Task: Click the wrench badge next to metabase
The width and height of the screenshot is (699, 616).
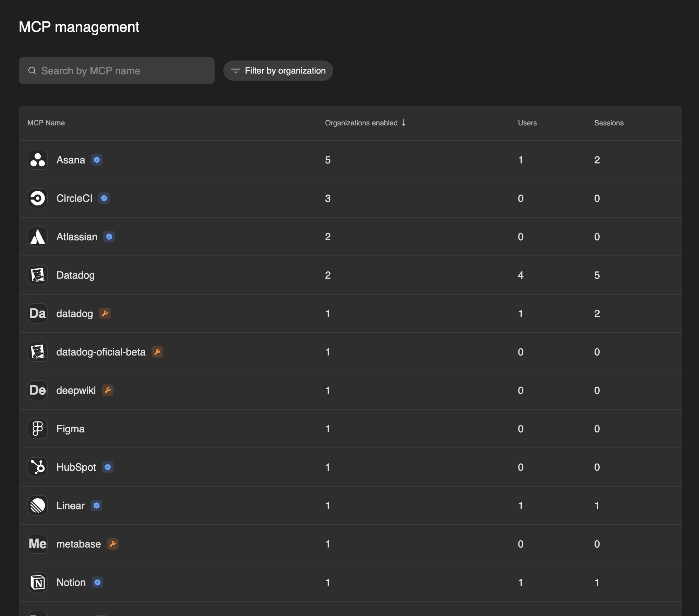Action: (113, 544)
